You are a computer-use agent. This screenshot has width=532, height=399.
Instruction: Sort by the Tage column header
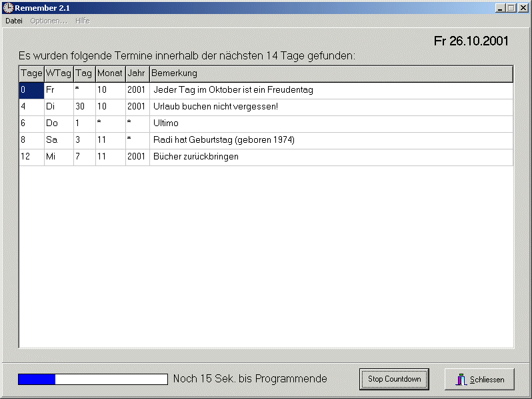pos(31,73)
